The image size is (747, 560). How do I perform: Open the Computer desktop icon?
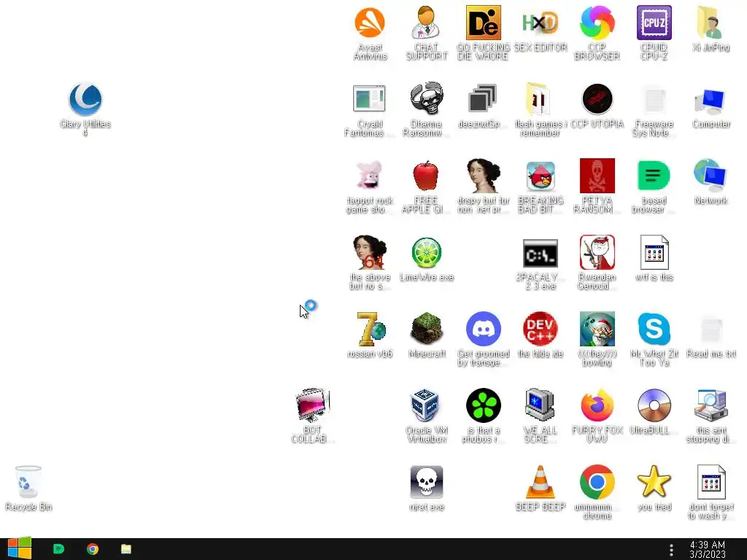(711, 101)
